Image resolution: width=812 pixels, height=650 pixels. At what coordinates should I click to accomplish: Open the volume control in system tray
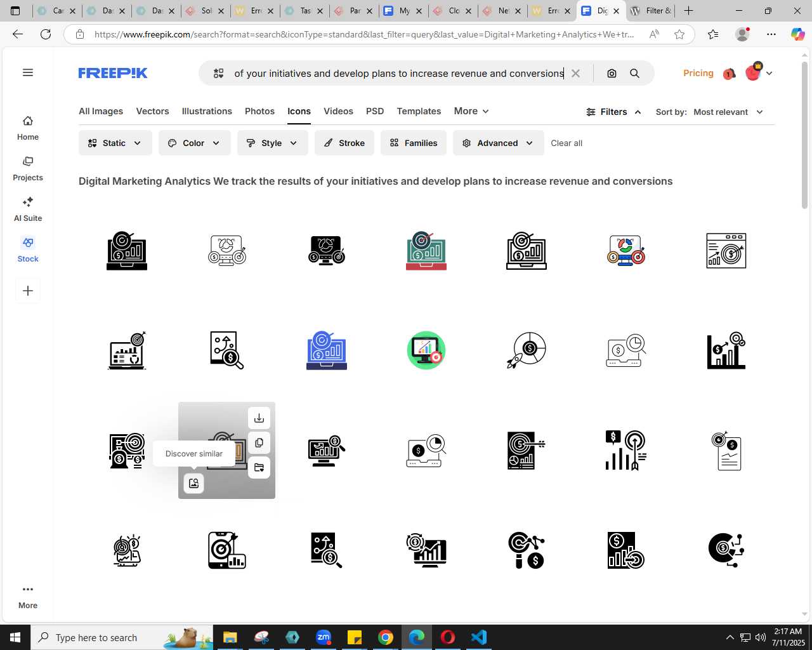[x=760, y=637]
